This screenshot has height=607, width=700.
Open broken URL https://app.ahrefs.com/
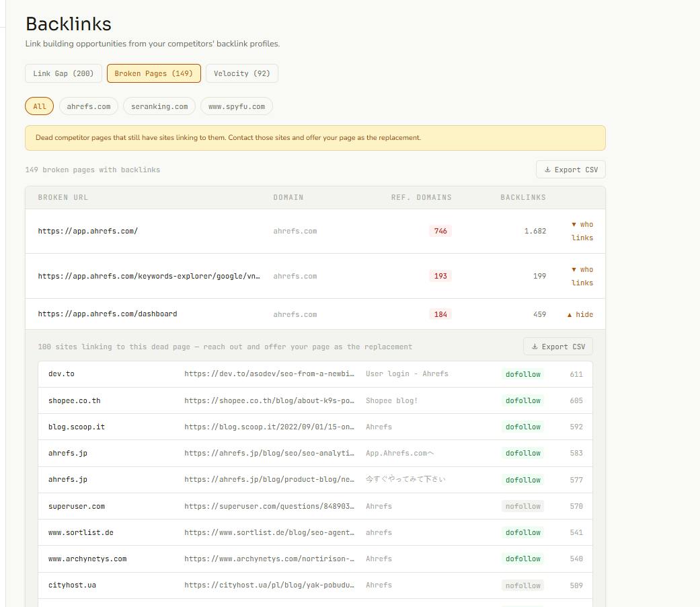point(88,231)
